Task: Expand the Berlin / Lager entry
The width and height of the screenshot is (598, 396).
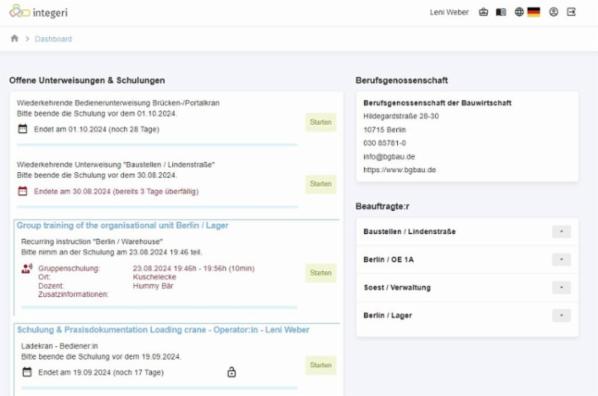Action: [561, 316]
